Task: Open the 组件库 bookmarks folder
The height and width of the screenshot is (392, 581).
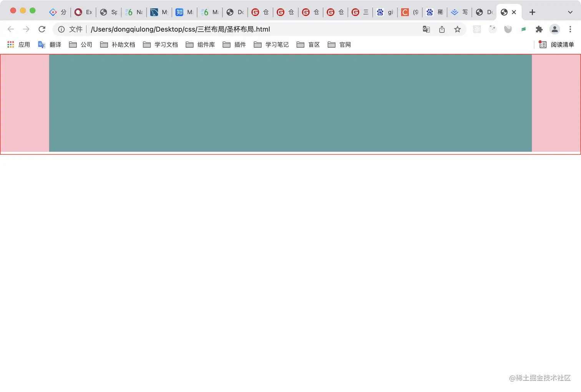Action: point(200,45)
